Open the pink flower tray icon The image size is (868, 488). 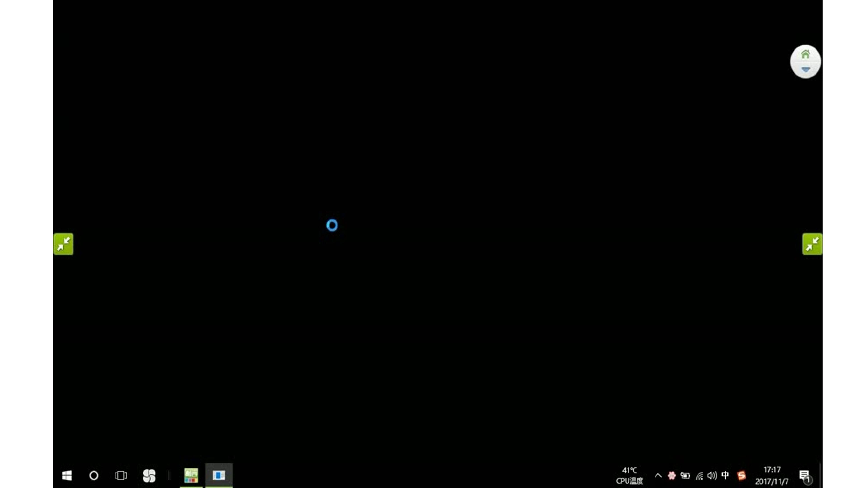pos(671,475)
